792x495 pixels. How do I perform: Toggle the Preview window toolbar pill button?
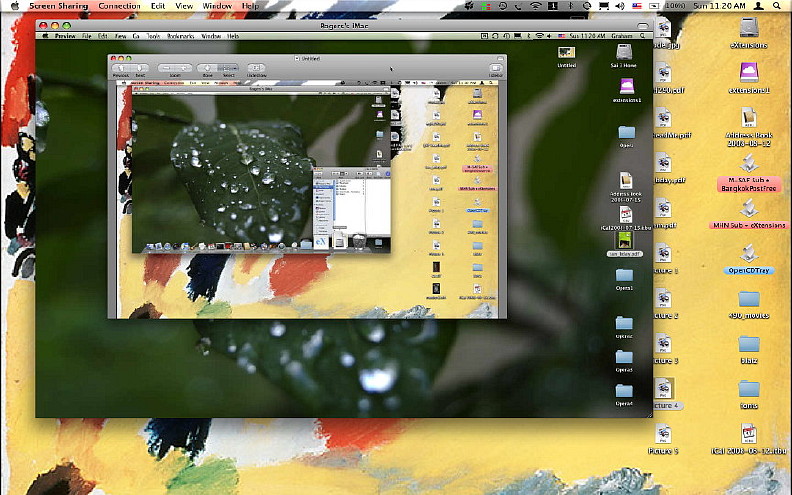500,58
